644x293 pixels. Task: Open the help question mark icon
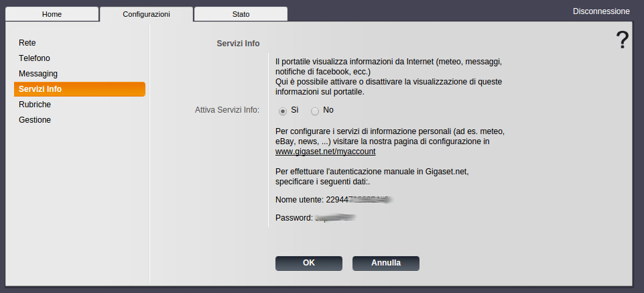[622, 41]
